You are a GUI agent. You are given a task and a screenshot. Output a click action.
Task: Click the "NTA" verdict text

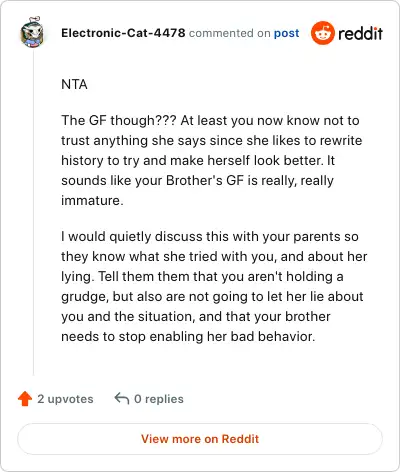[x=74, y=84]
